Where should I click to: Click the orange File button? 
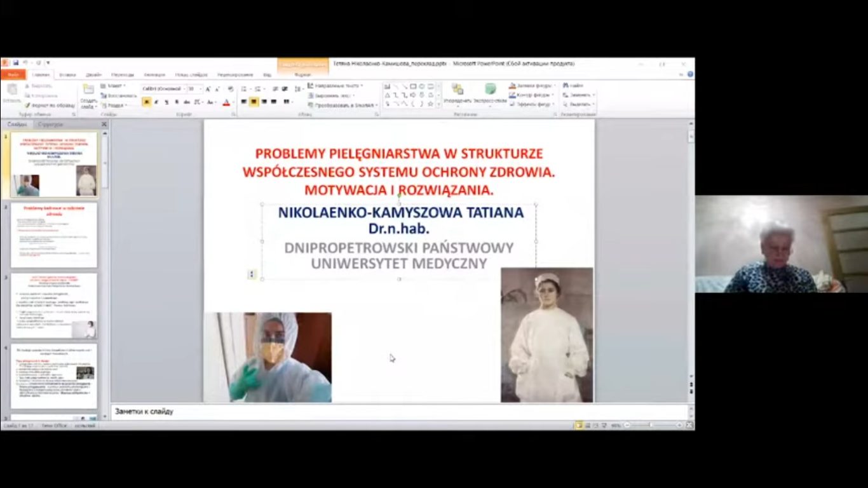[13, 74]
